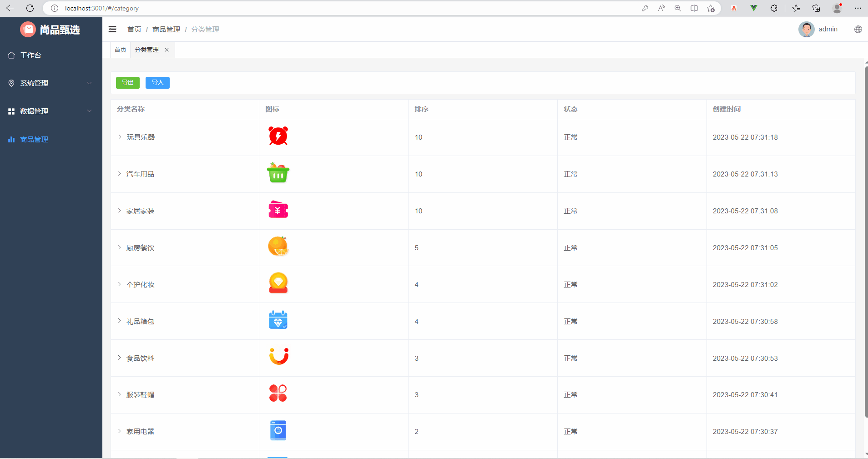Click the Vue devtools extension icon
The image size is (868, 459).
[754, 8]
